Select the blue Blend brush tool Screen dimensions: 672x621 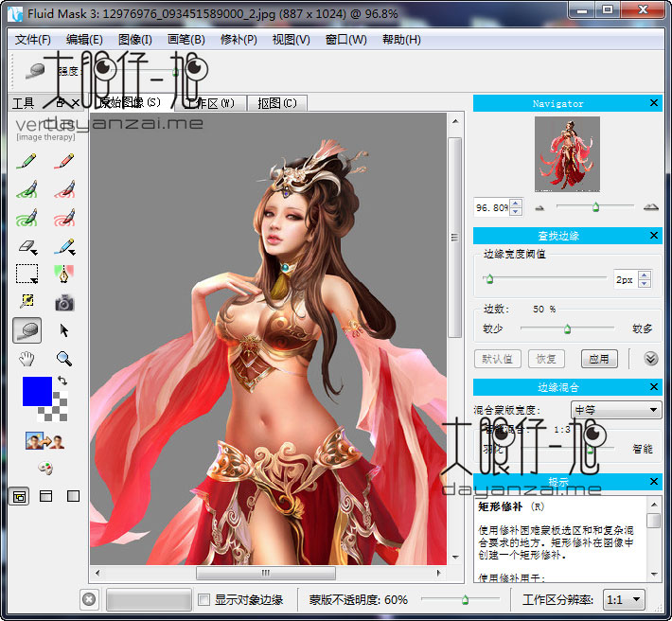pos(64,246)
